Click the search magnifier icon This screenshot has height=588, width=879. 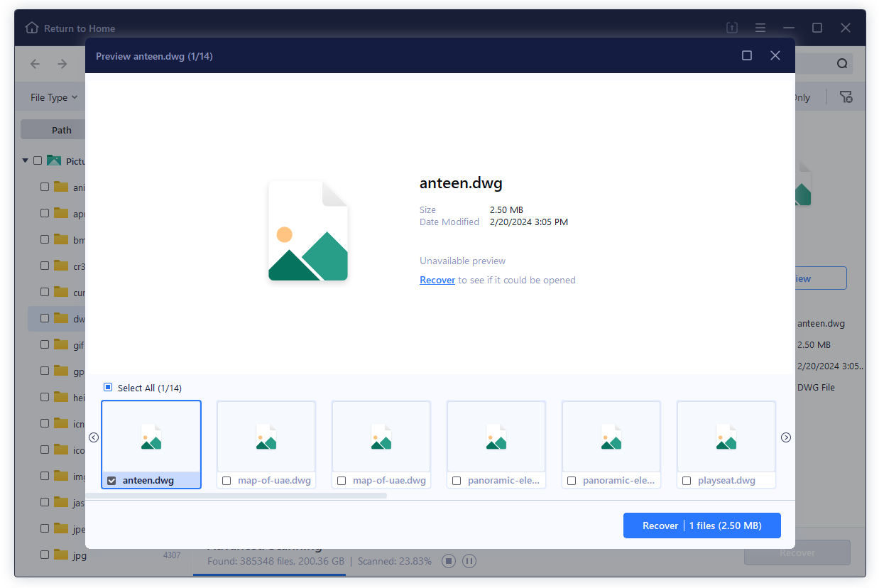[842, 63]
